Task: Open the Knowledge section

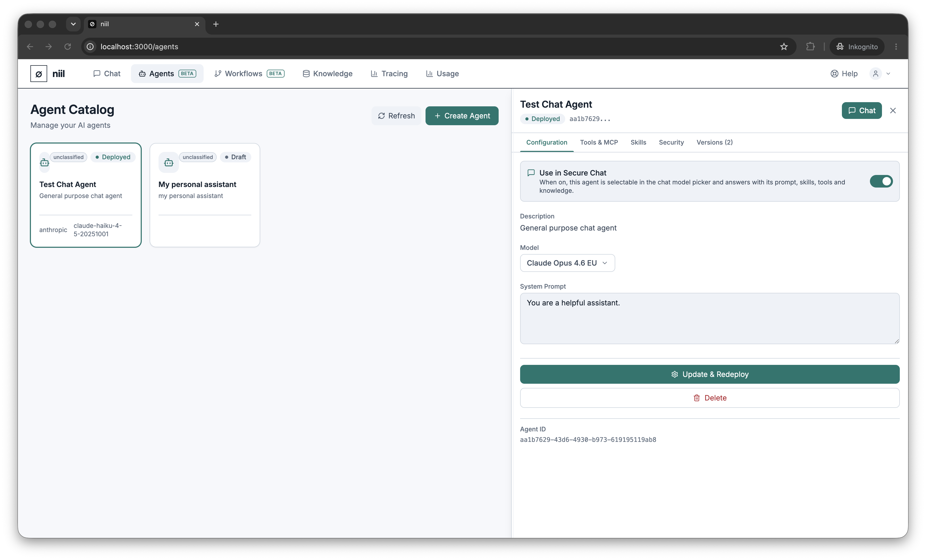Action: coord(327,74)
